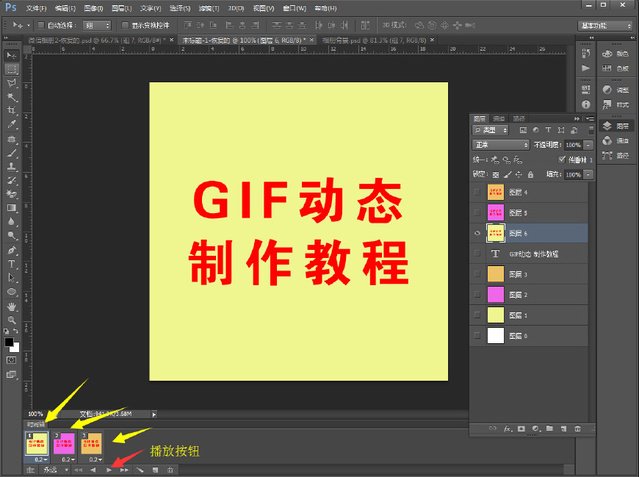Filter layers by type layers T icon
639x477 pixels.
point(548,130)
